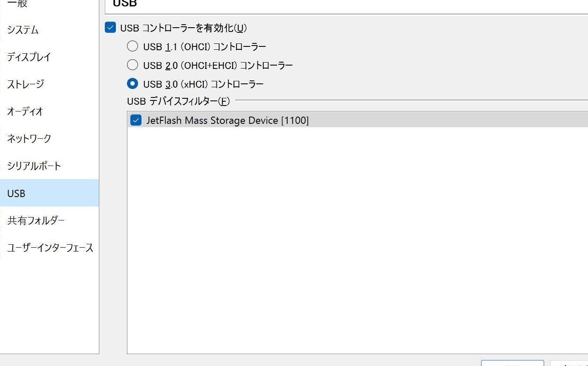The image size is (588, 366).
Task: Select the JetFlash Mass Storage Device [1100] row
Action: tap(357, 120)
